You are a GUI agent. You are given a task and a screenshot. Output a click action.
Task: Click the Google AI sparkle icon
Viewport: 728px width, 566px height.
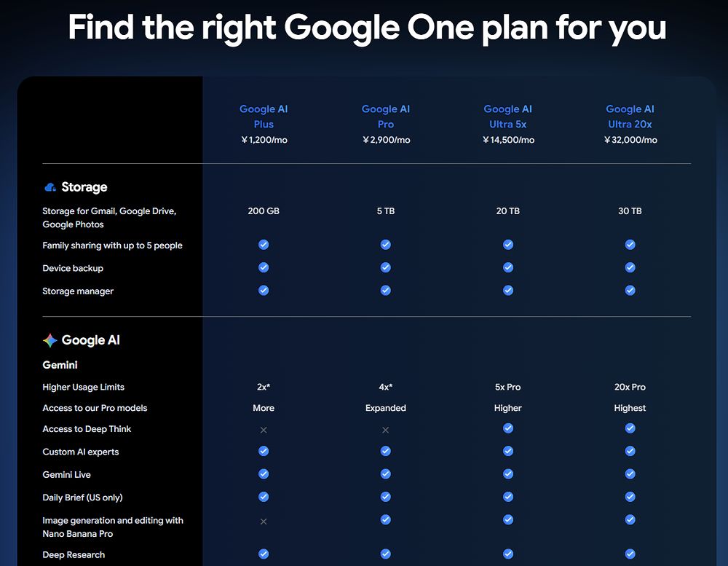click(50, 340)
